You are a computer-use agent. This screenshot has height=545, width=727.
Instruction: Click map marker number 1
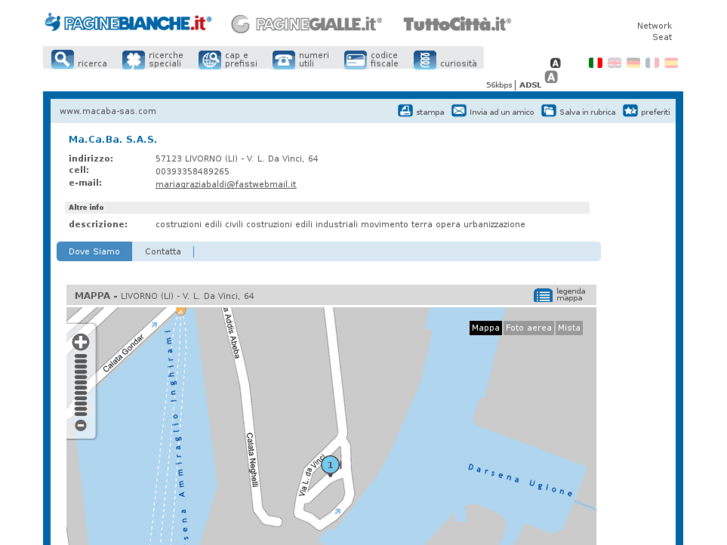(330, 465)
